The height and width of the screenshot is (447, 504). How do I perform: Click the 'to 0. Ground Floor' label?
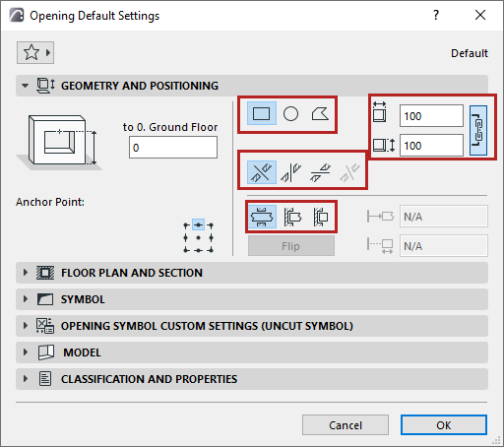pos(170,127)
